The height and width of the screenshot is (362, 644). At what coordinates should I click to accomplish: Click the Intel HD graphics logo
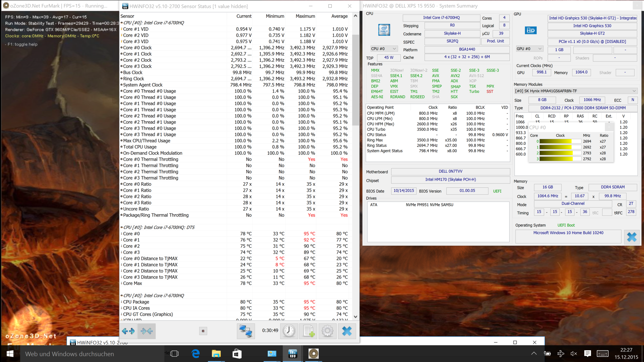click(x=530, y=31)
